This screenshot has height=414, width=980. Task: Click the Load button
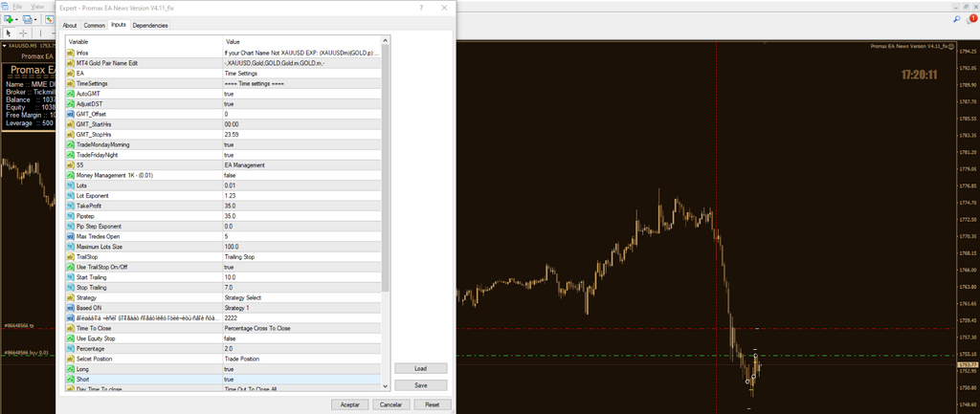[421, 368]
